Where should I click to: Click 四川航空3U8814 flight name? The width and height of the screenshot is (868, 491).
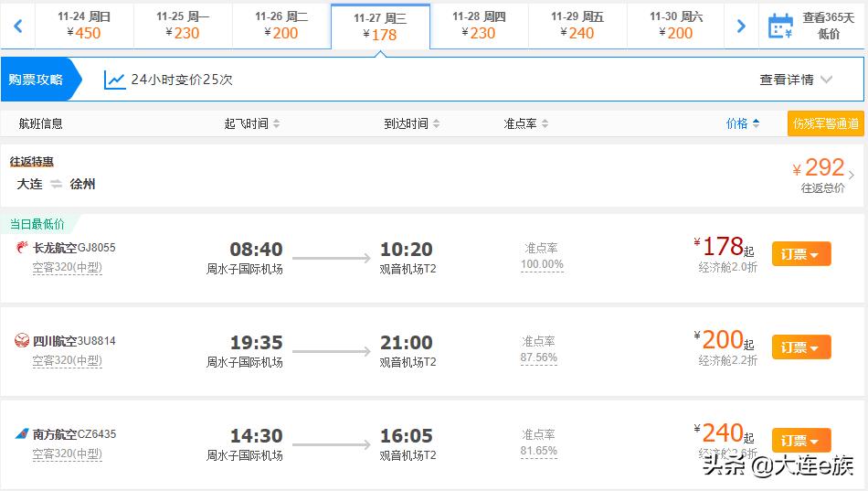pos(74,340)
